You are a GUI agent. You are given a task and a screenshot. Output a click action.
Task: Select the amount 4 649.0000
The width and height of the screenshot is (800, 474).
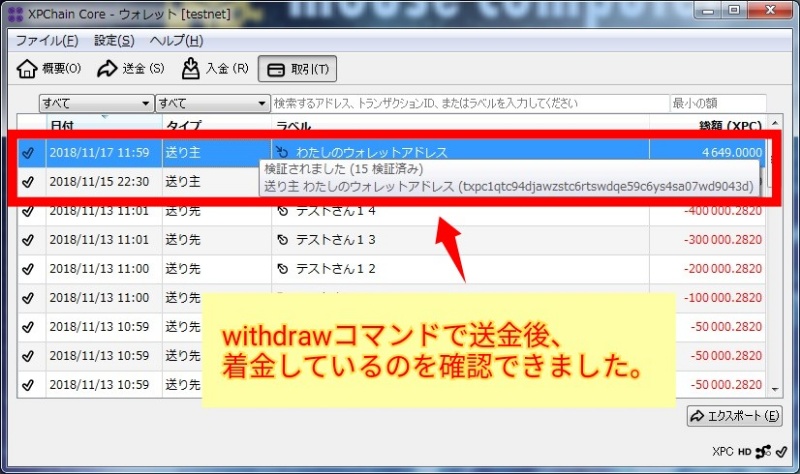pos(732,153)
